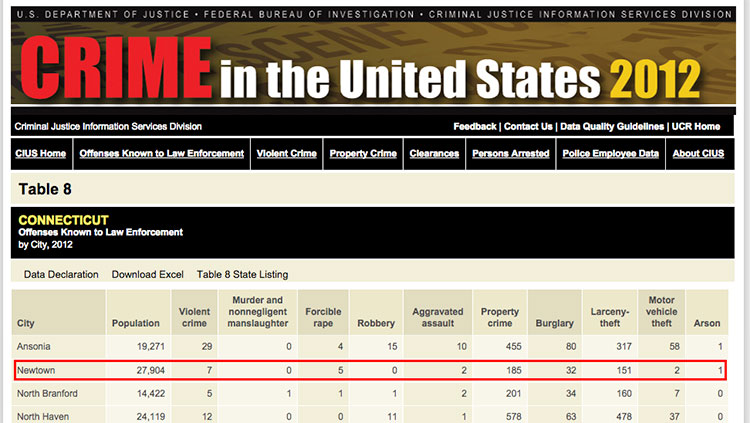The width and height of the screenshot is (750, 423).
Task: Open the Contact Us link
Action: [528, 127]
